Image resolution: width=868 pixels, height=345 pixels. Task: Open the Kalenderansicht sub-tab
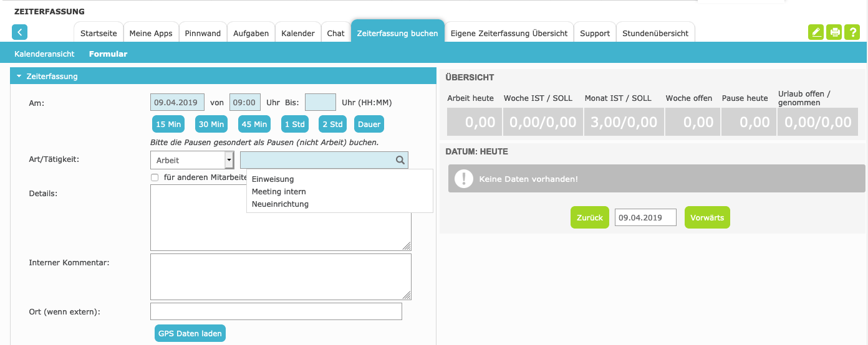click(x=44, y=54)
